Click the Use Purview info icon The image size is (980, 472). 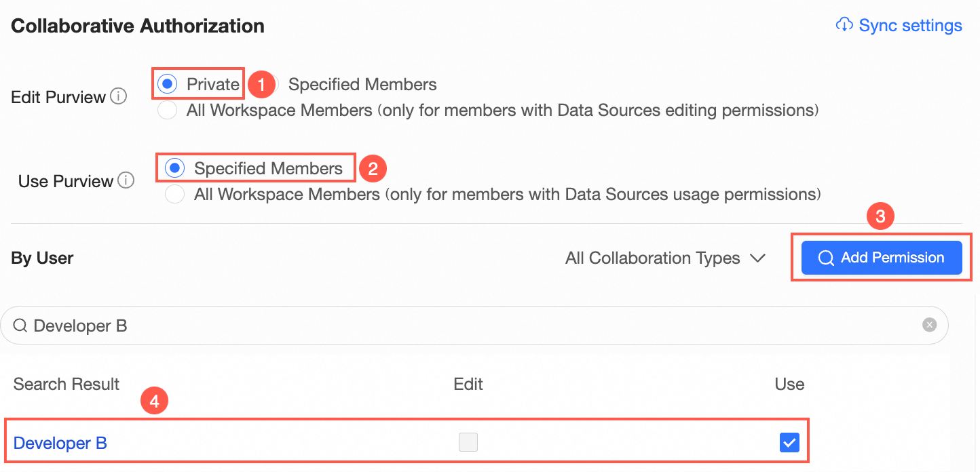tap(126, 181)
